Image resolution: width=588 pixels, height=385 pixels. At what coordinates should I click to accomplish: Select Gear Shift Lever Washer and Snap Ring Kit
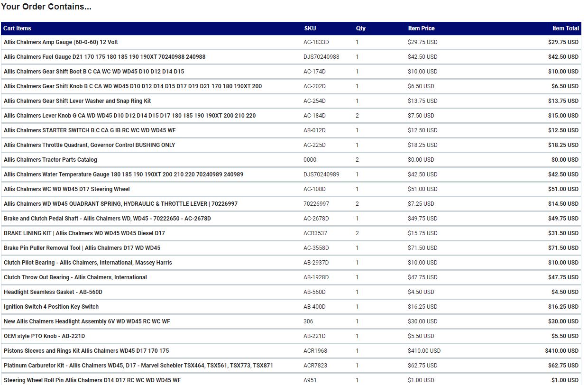pos(77,101)
